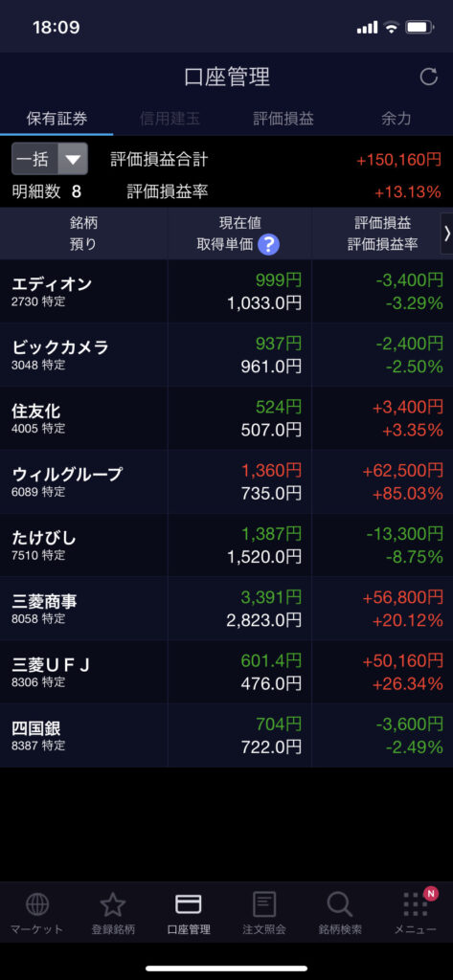Open the メニュー grid icon

pyautogui.click(x=416, y=903)
